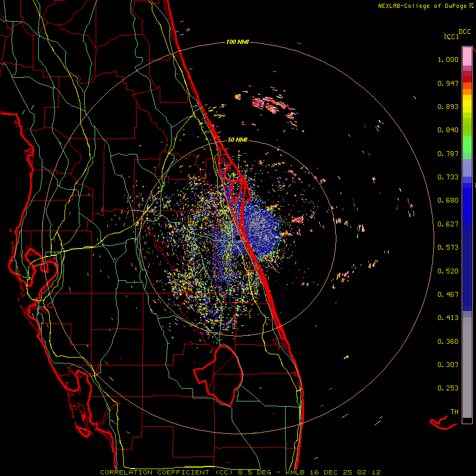
Task: Click the 0.413 legend value
Action: click(448, 318)
